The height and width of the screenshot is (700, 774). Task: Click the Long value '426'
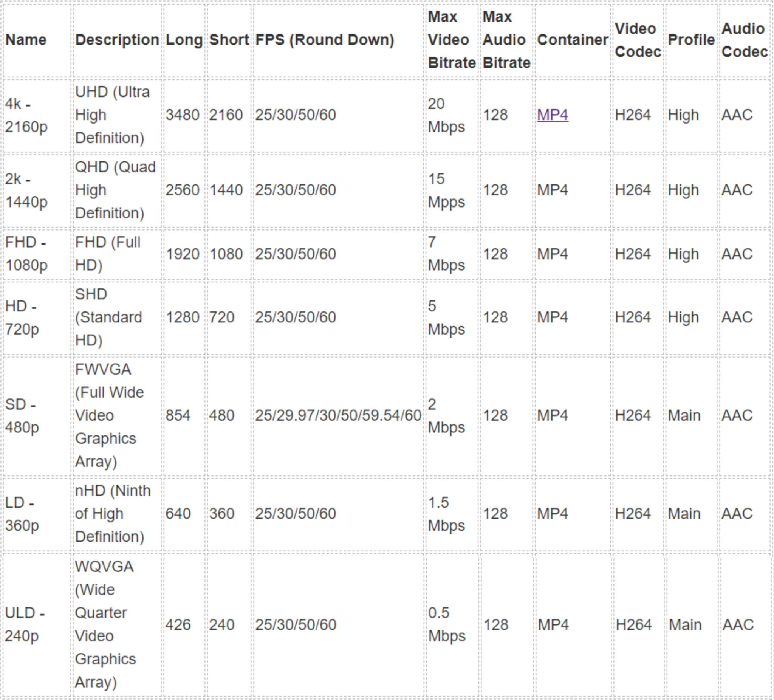point(178,625)
